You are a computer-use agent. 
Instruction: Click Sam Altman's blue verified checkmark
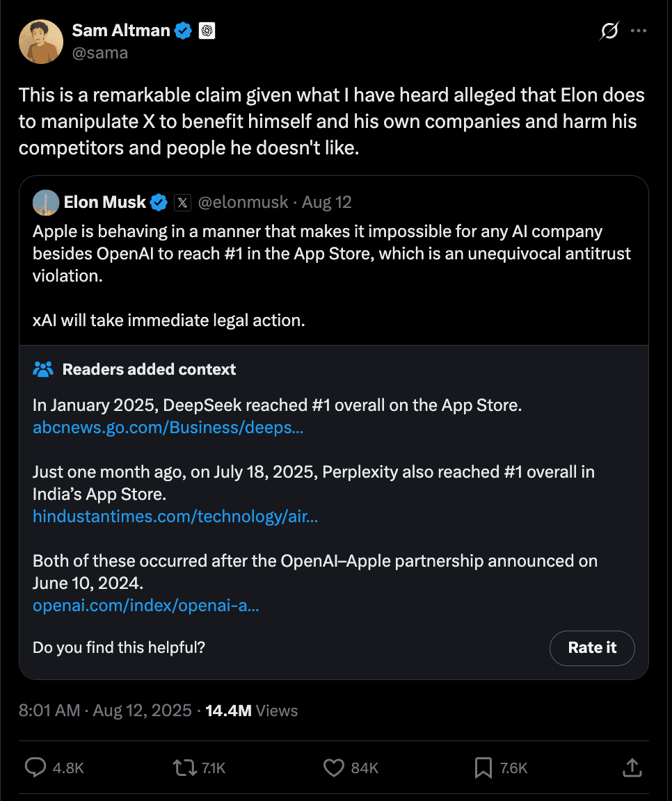tap(183, 30)
